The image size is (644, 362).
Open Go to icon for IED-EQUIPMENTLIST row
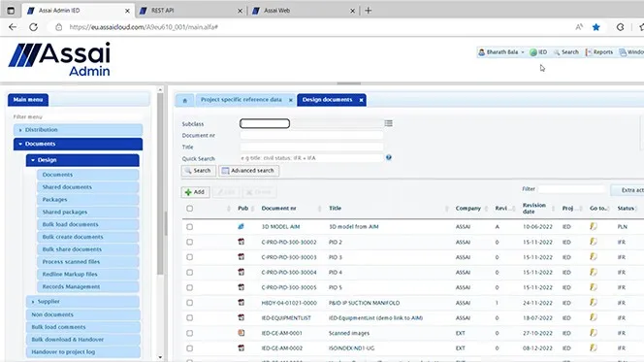[x=593, y=317]
